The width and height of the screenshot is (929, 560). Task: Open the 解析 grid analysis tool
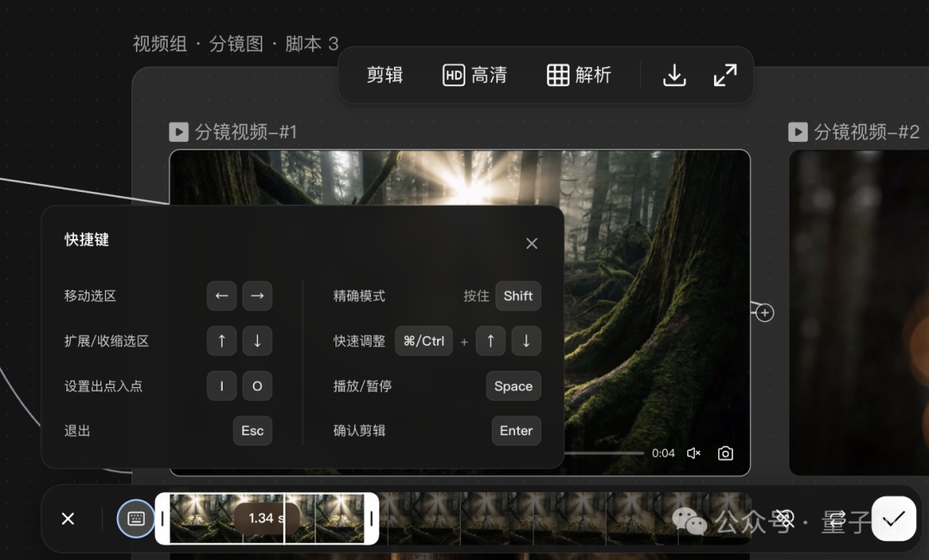point(579,76)
